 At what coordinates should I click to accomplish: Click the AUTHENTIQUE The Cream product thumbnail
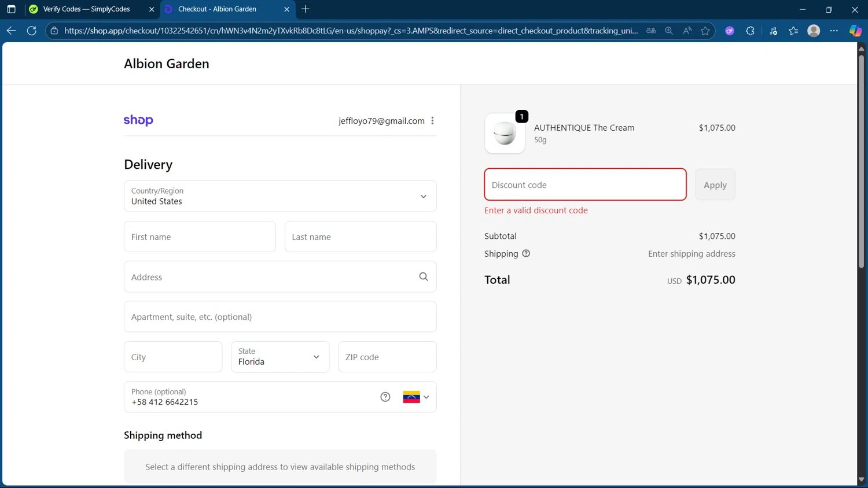505,134
